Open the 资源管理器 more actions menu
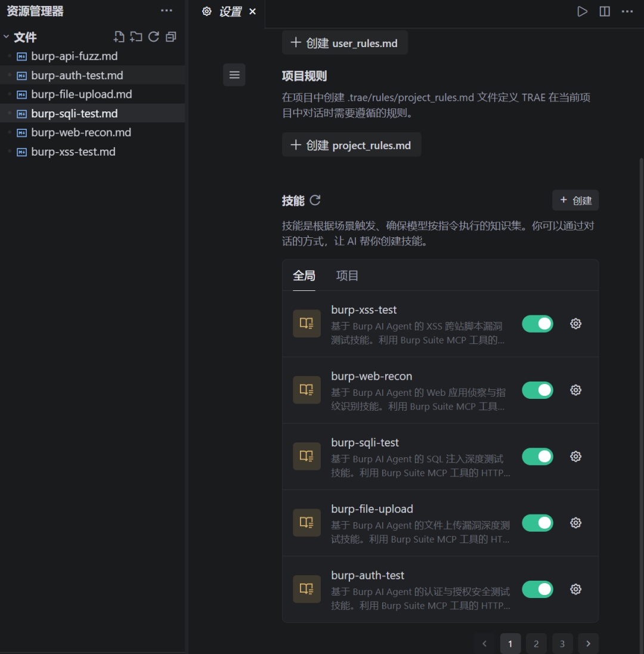Screen dimensions: 644x654 coord(166,11)
